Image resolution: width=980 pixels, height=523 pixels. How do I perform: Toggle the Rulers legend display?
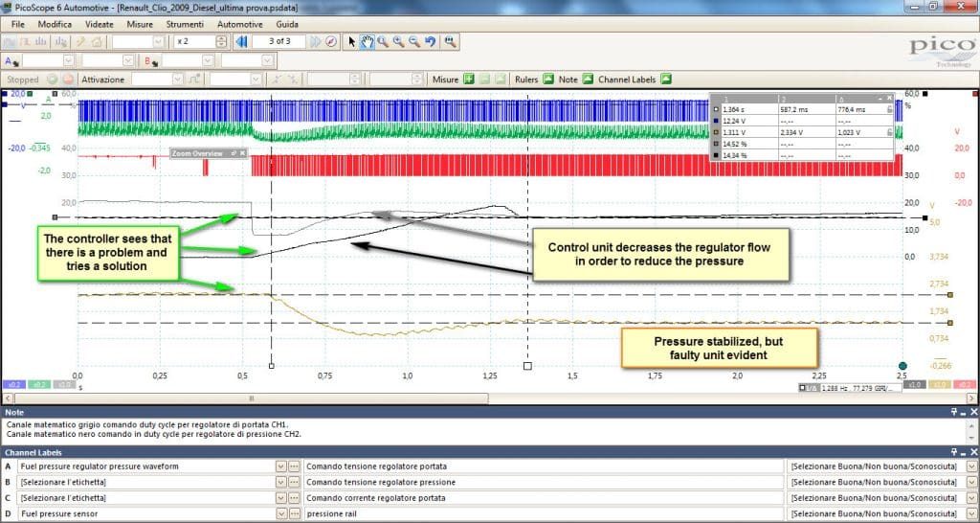[x=548, y=80]
